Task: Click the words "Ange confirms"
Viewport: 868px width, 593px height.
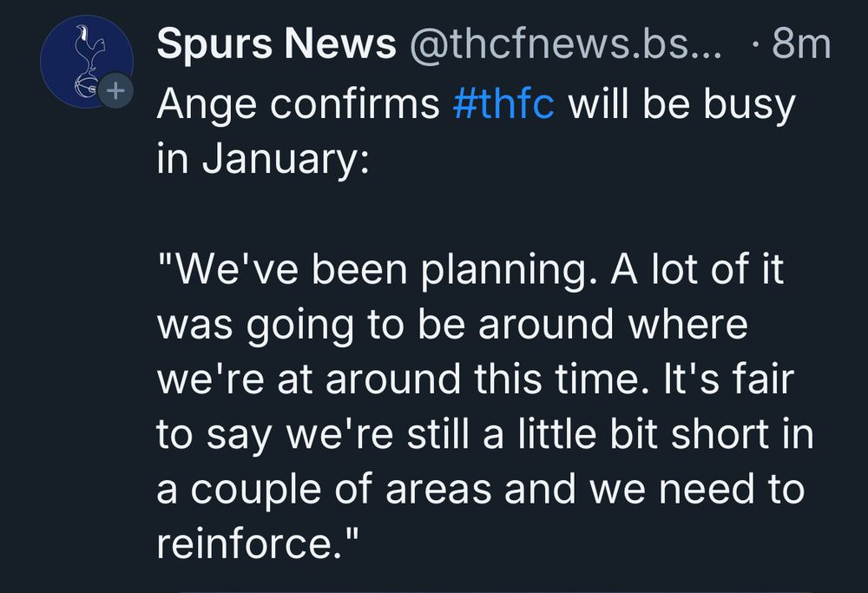Action: [298, 105]
